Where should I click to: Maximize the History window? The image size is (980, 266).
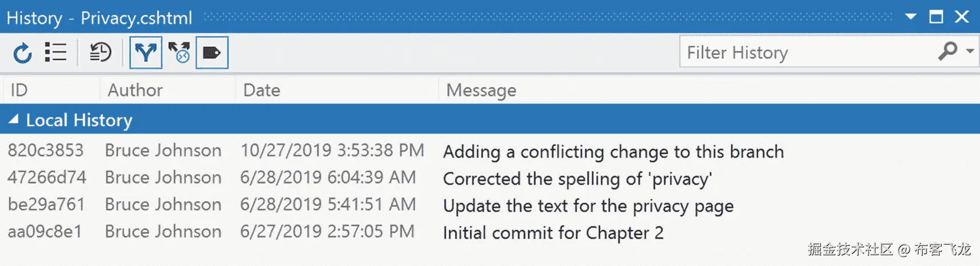coord(936,17)
